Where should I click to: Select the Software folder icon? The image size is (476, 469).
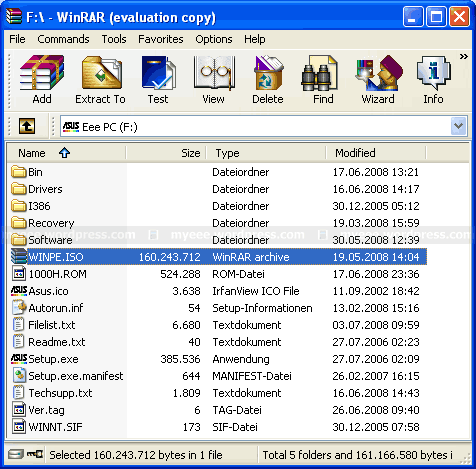pos(18,240)
